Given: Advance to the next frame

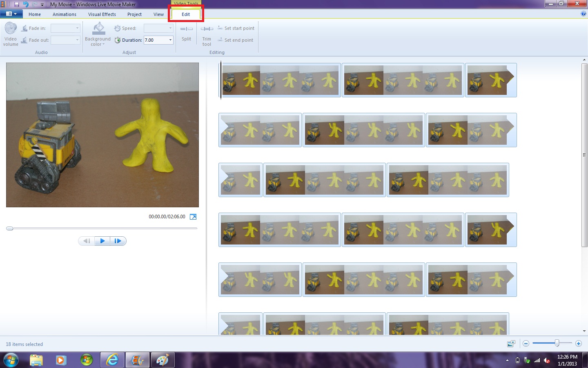Looking at the screenshot, I should click(x=118, y=241).
